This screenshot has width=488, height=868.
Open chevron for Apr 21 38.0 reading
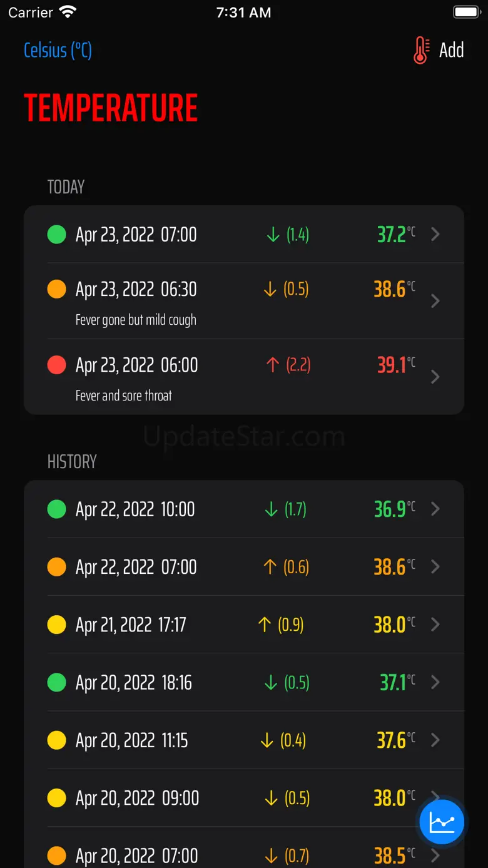(x=436, y=625)
